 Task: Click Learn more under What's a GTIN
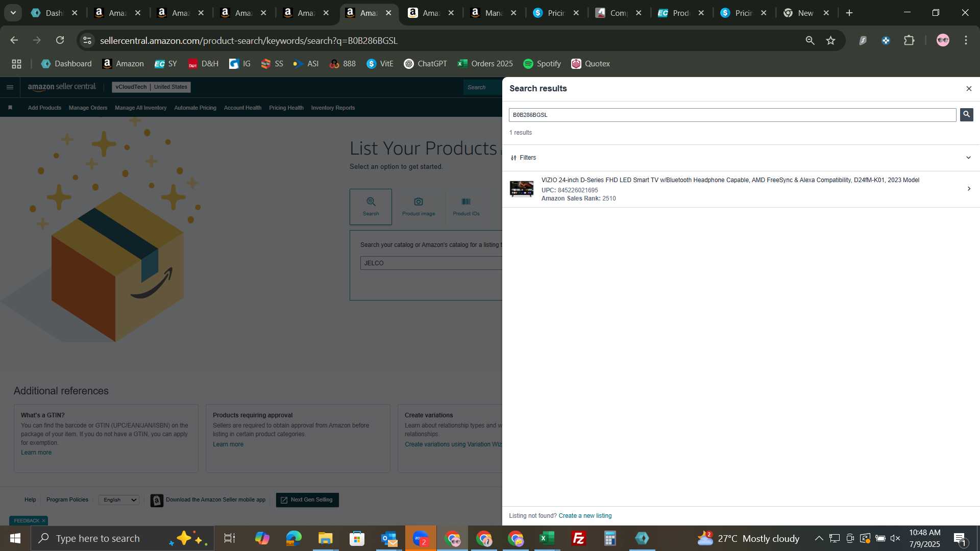[36, 453]
